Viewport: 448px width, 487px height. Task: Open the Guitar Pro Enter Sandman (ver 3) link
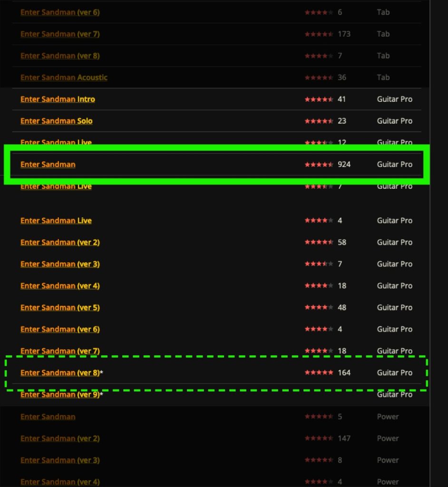tap(60, 264)
